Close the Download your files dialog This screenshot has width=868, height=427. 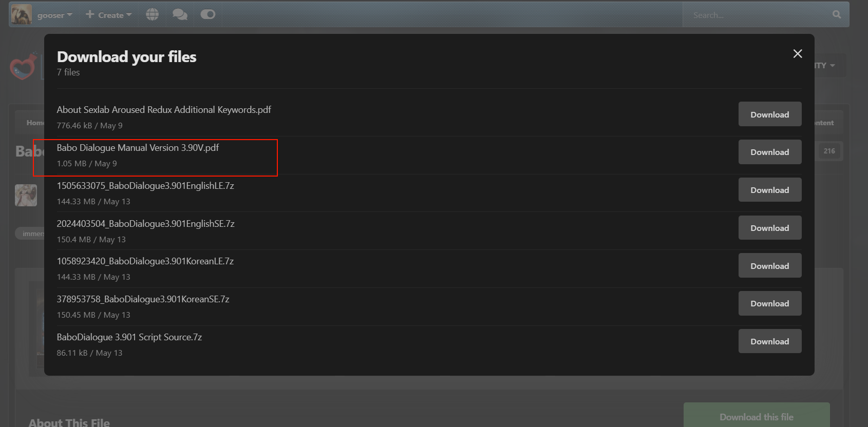(798, 54)
